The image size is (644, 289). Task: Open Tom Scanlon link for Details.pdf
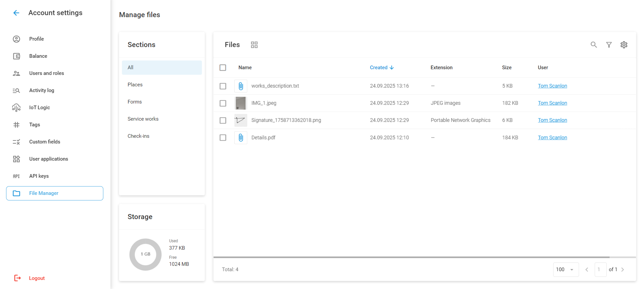click(552, 137)
